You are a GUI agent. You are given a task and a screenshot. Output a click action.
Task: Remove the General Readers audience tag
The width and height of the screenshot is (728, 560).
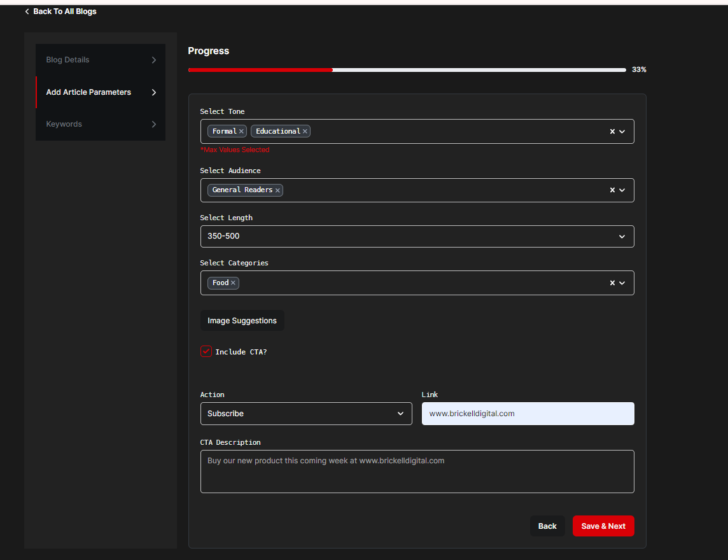pos(277,190)
